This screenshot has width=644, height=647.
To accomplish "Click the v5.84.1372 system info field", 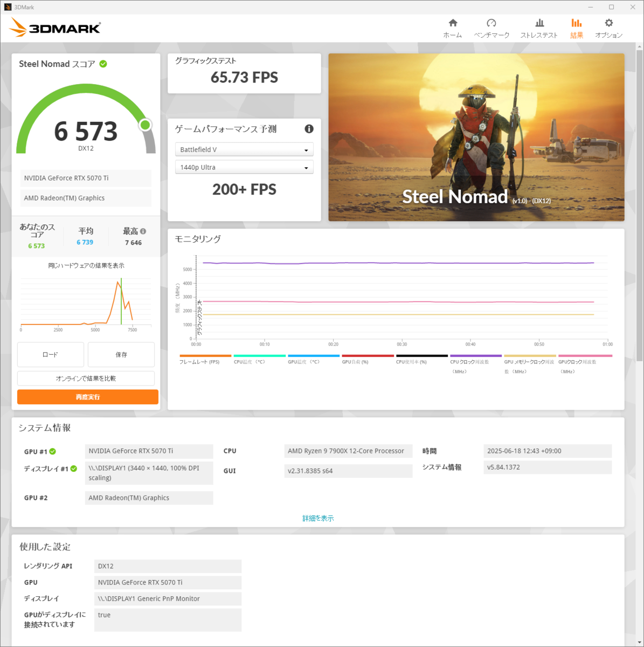I will (x=548, y=467).
